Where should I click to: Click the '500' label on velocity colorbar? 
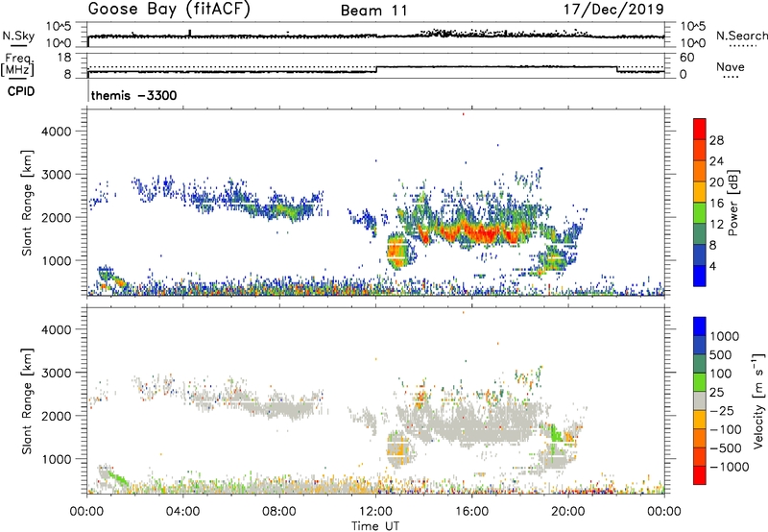point(721,354)
